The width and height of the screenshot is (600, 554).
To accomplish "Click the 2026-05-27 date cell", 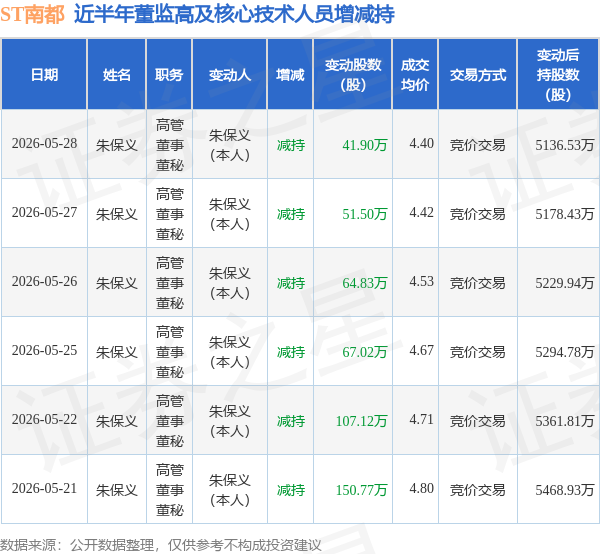I will [x=44, y=213].
